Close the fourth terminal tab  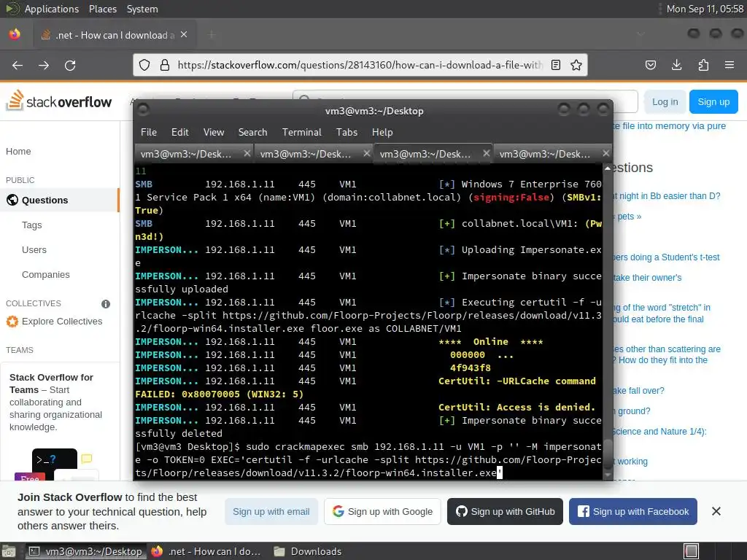[605, 153]
